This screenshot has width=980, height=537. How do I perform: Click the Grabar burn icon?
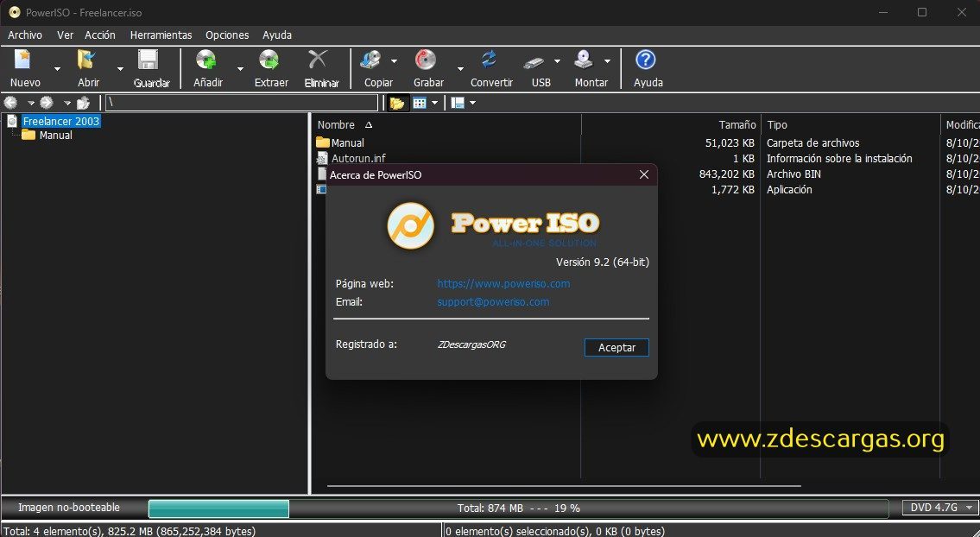coord(426,60)
